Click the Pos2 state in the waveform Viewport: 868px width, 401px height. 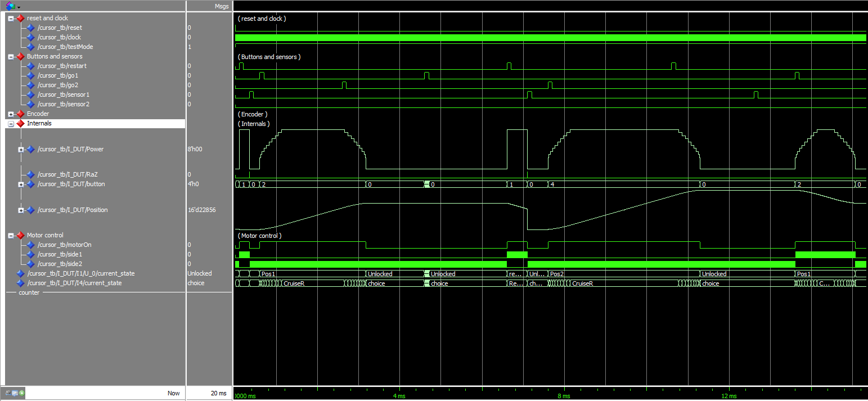point(556,274)
